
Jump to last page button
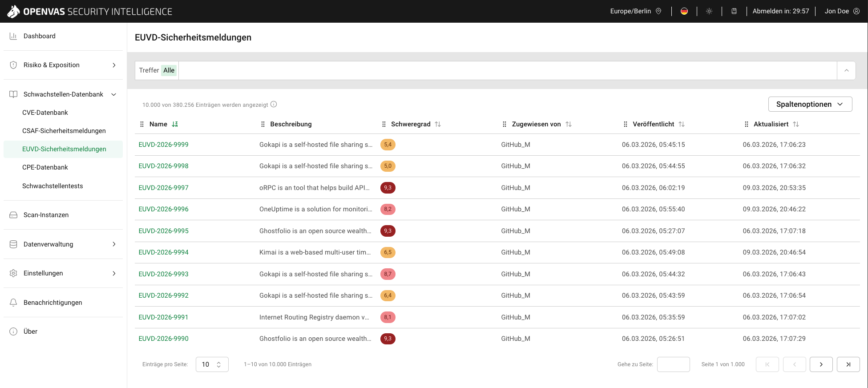(848, 364)
